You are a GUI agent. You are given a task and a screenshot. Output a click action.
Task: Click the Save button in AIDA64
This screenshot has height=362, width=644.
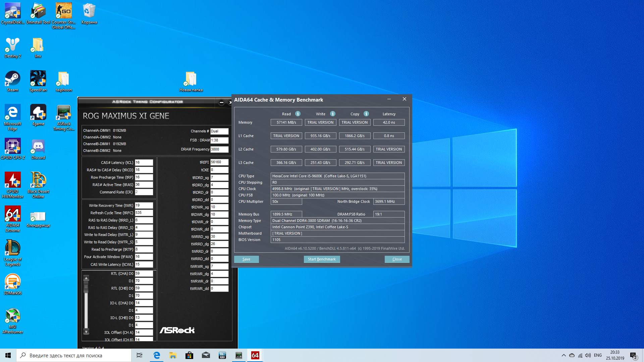(x=246, y=259)
